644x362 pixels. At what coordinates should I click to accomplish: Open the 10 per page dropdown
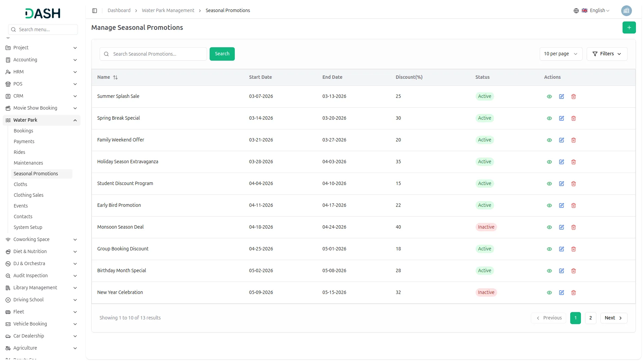point(560,54)
